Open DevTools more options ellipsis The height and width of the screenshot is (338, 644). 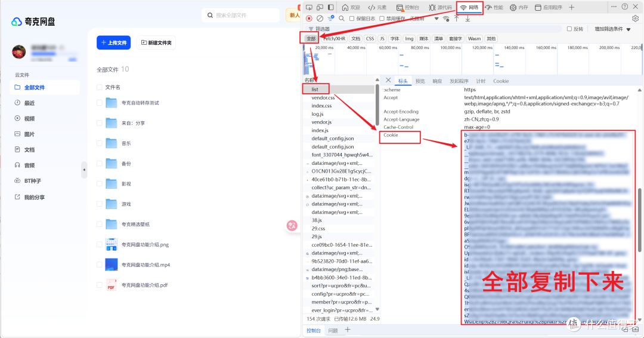pyautogui.click(x=614, y=7)
